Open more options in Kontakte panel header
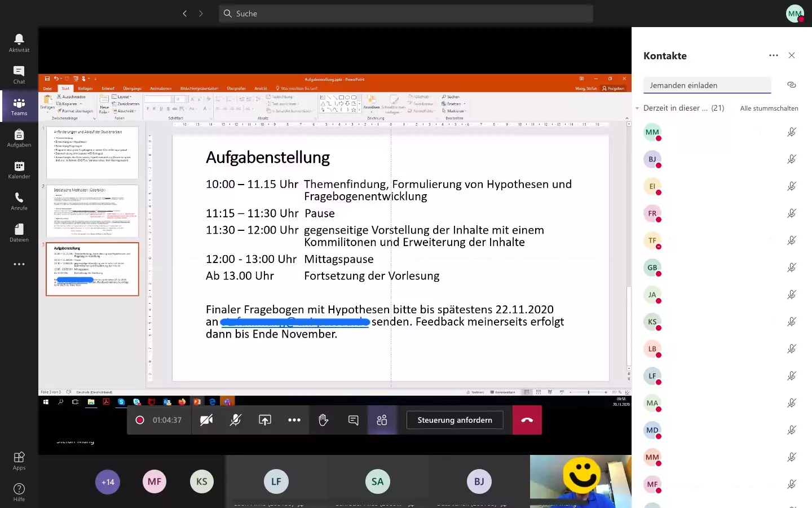This screenshot has height=508, width=812. pyautogui.click(x=773, y=55)
